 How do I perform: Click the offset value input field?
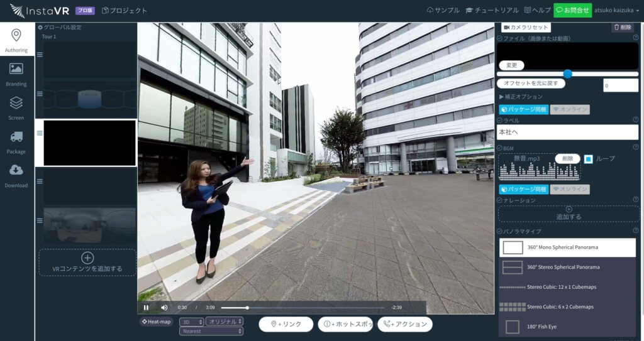pyautogui.click(x=621, y=85)
